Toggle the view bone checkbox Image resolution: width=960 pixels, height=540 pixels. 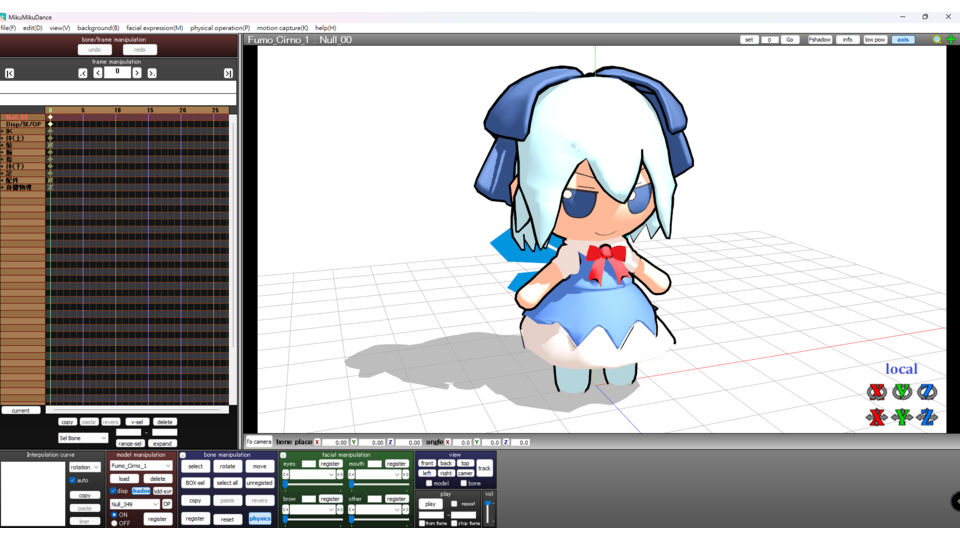click(463, 484)
